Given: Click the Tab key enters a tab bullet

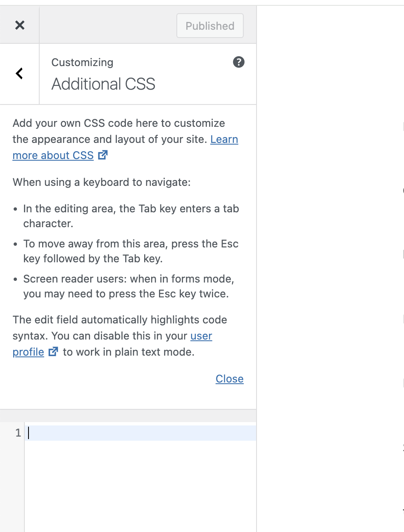Looking at the screenshot, I should 131,216.
